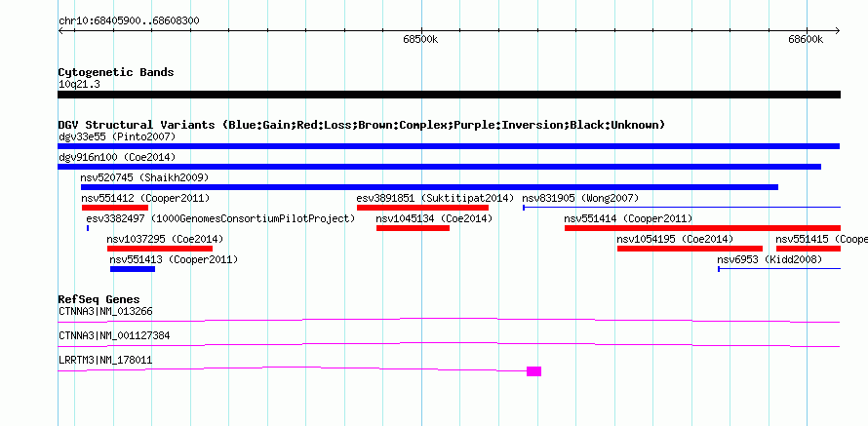Click the blue dgv916n100 gain bar
The height and width of the screenshot is (426, 868).
[440, 167]
